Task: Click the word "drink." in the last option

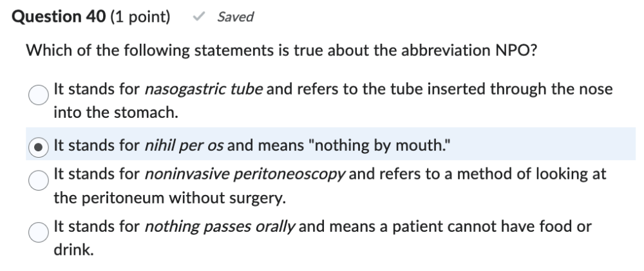Action: [x=73, y=250]
